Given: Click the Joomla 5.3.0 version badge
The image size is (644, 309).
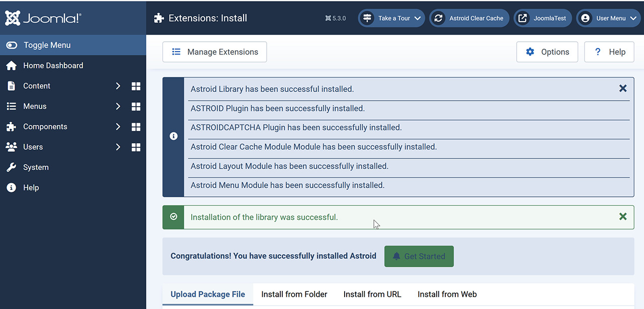Looking at the screenshot, I should pyautogui.click(x=336, y=18).
